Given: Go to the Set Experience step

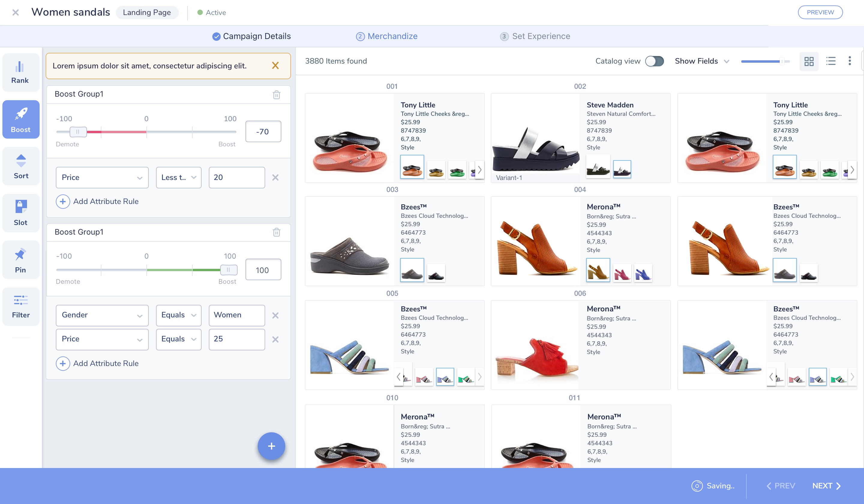Looking at the screenshot, I should point(535,36).
